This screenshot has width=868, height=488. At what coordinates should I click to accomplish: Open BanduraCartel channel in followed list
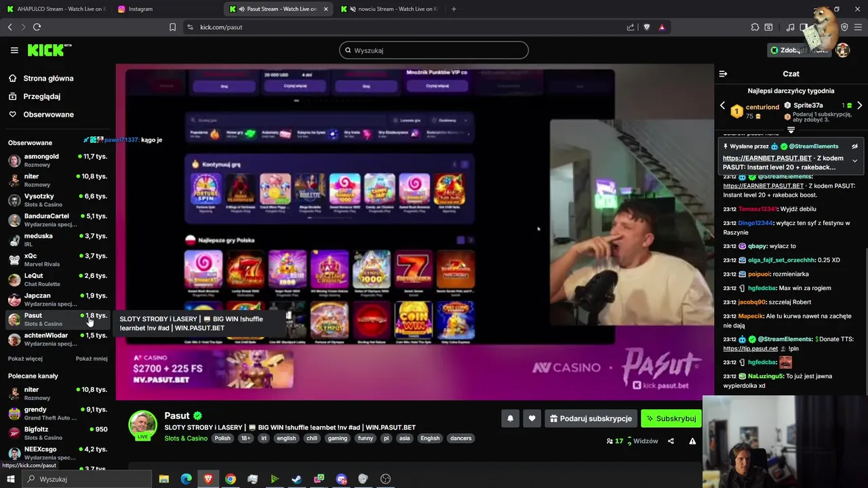click(x=58, y=220)
